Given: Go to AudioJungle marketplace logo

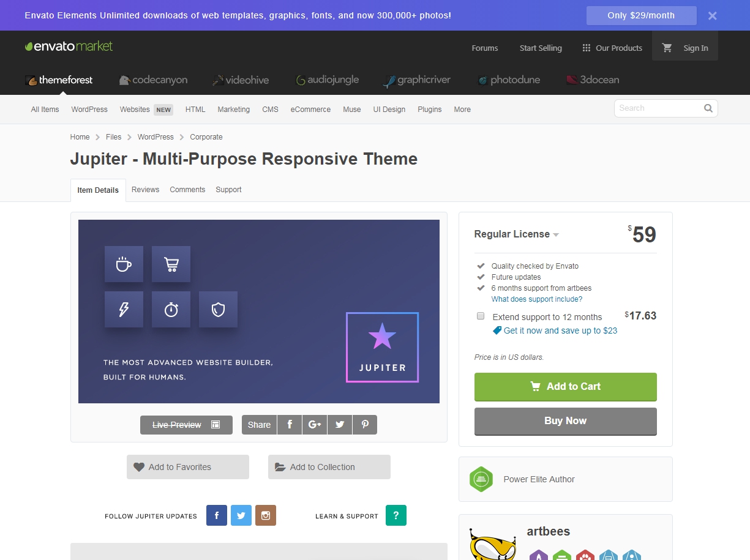Looking at the screenshot, I should coord(328,80).
